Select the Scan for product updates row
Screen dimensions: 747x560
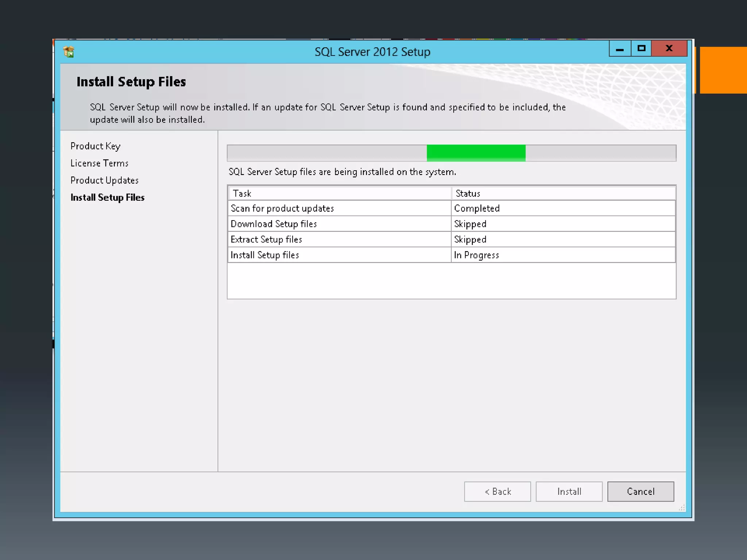pyautogui.click(x=282, y=209)
